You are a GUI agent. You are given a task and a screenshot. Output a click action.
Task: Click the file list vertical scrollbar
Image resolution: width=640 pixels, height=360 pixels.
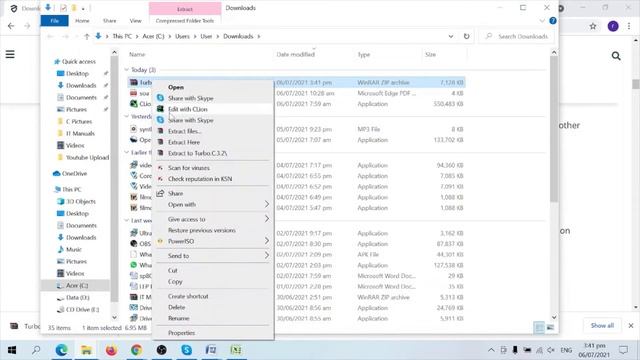tap(554, 129)
